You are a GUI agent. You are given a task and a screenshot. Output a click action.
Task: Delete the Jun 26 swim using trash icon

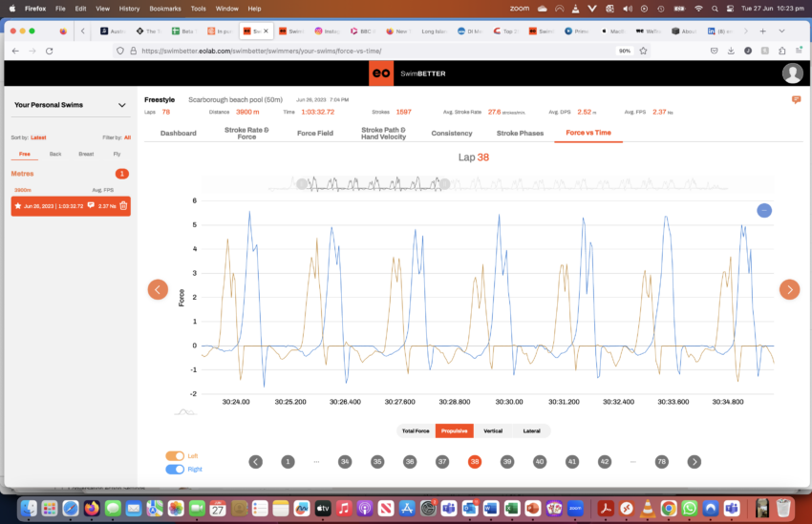tap(123, 205)
